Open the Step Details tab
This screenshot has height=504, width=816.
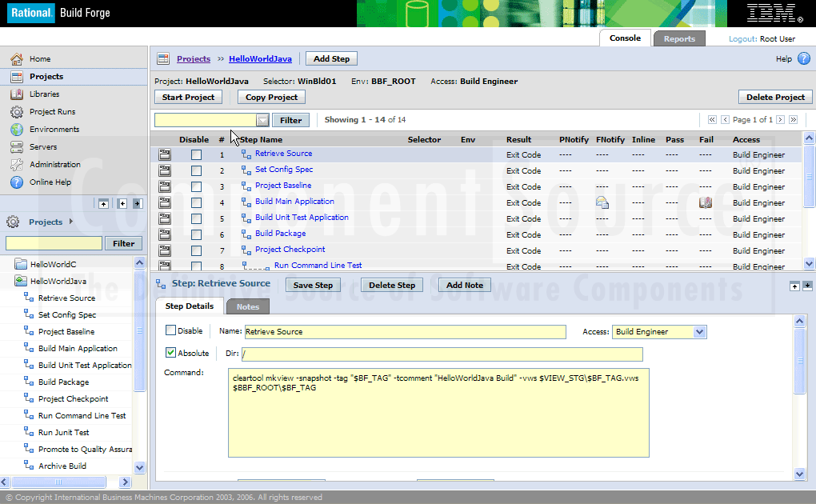pos(190,306)
